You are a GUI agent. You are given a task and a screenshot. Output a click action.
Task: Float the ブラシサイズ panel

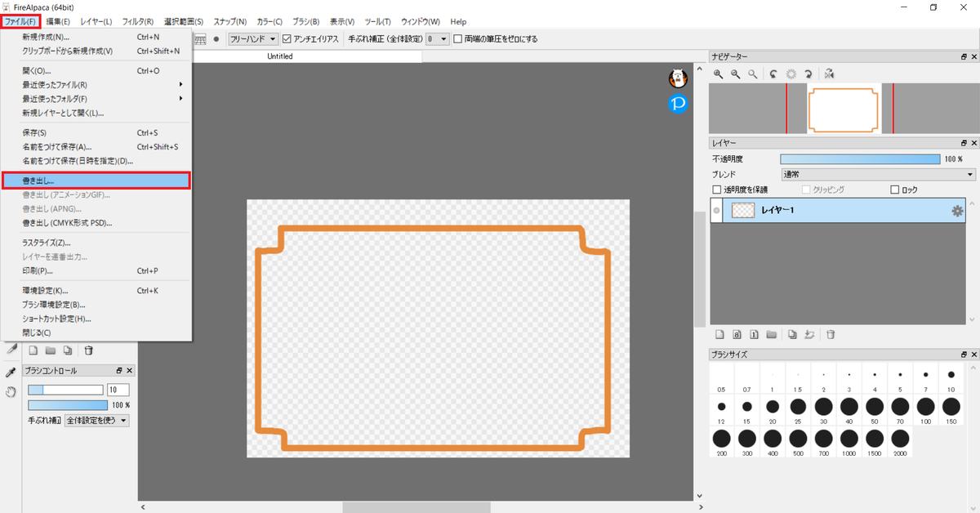964,355
